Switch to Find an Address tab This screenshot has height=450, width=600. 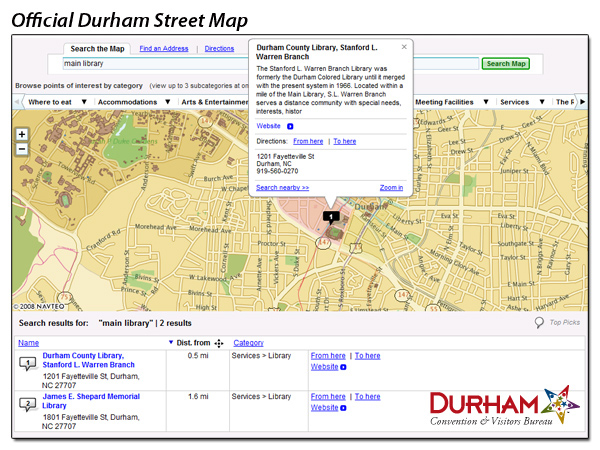point(164,48)
